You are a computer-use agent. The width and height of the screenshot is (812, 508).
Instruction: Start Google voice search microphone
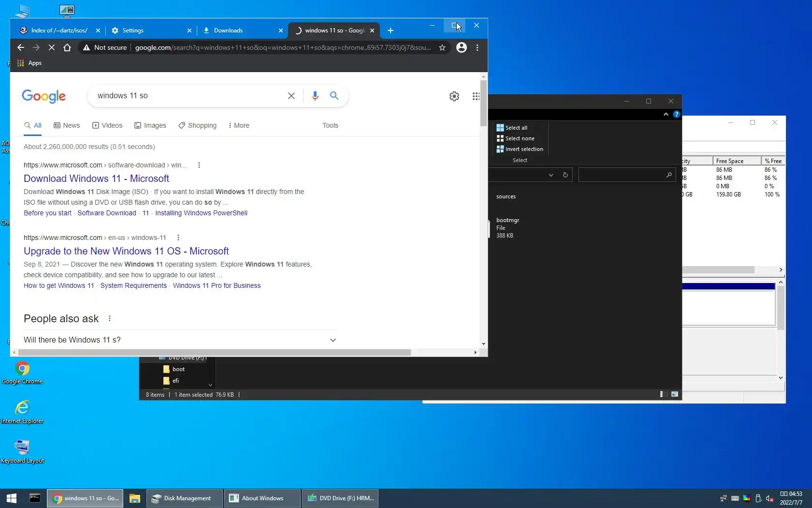(x=315, y=96)
